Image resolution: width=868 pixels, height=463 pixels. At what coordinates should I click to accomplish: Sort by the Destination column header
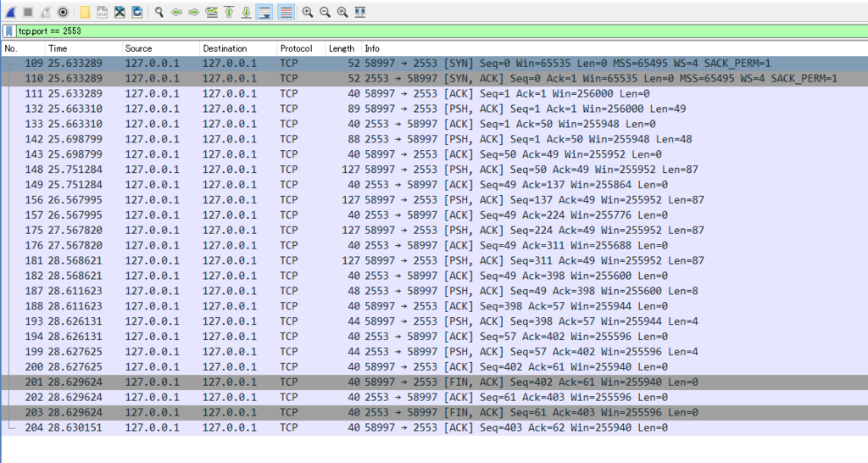(x=238, y=48)
